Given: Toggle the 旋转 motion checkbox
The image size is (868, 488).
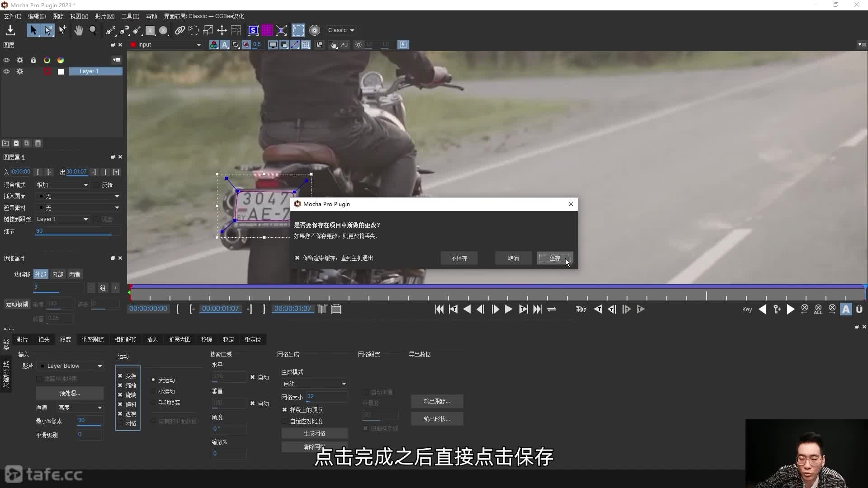Looking at the screenshot, I should point(120,395).
